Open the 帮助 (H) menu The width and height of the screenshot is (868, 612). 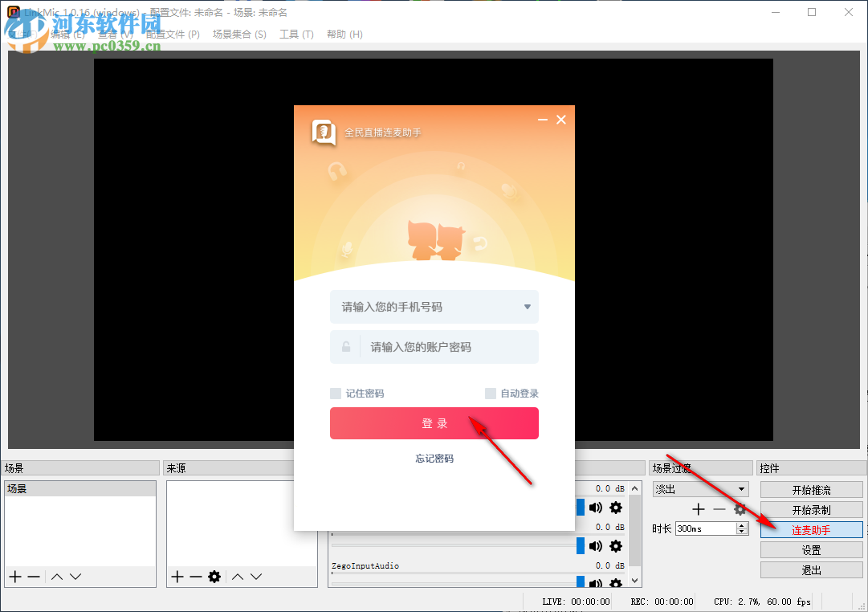tap(344, 35)
